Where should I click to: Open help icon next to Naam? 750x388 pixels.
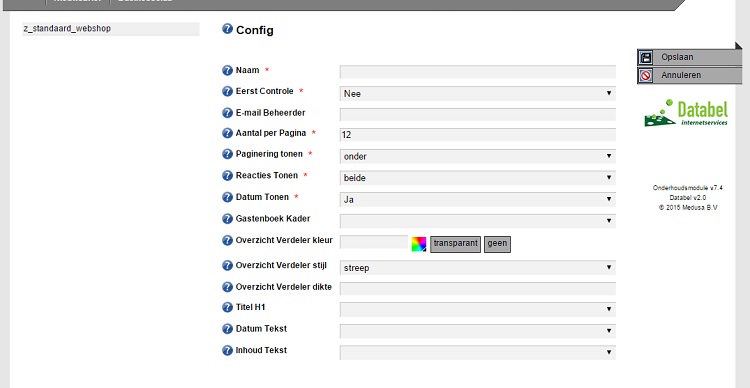point(227,70)
